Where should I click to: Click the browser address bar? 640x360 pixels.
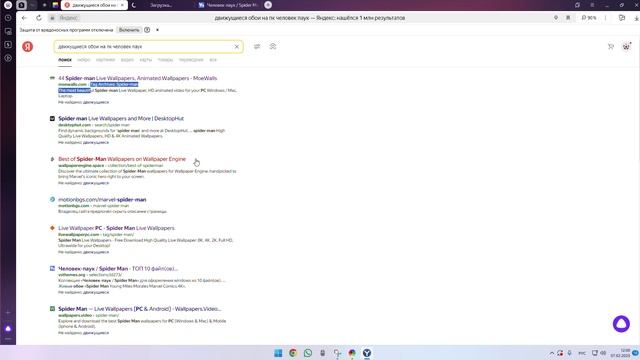point(309,18)
